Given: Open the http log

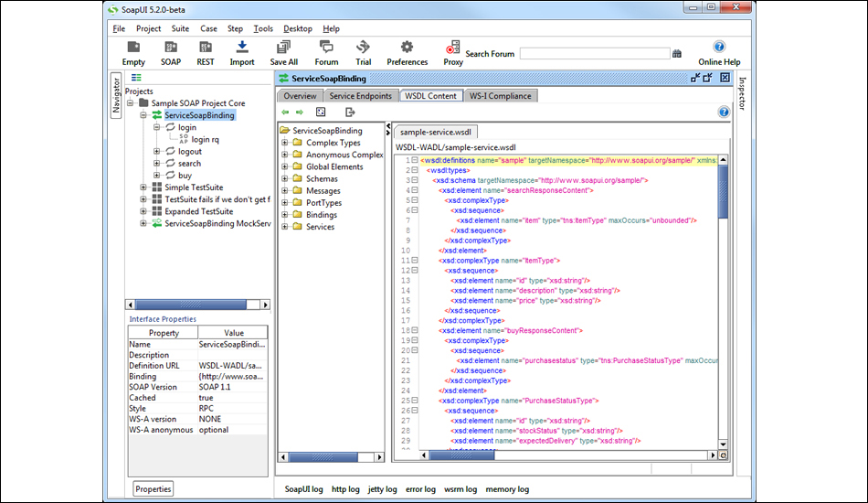Looking at the screenshot, I should pyautogui.click(x=345, y=489).
